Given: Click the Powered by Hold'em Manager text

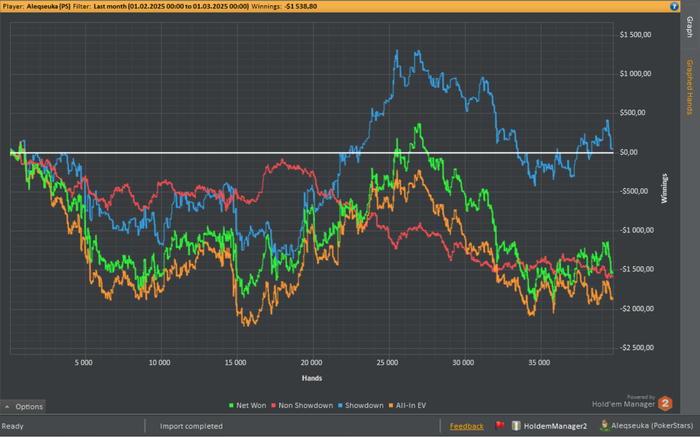Looking at the screenshot, I should [623, 401].
